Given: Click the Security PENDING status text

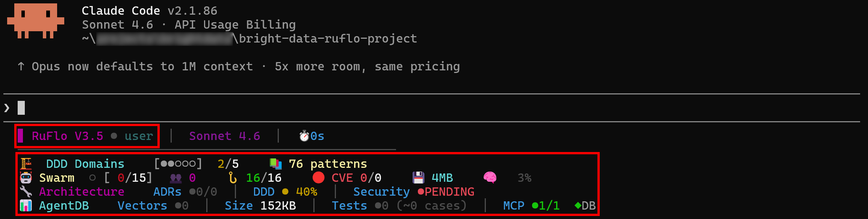Looking at the screenshot, I should [x=449, y=192].
